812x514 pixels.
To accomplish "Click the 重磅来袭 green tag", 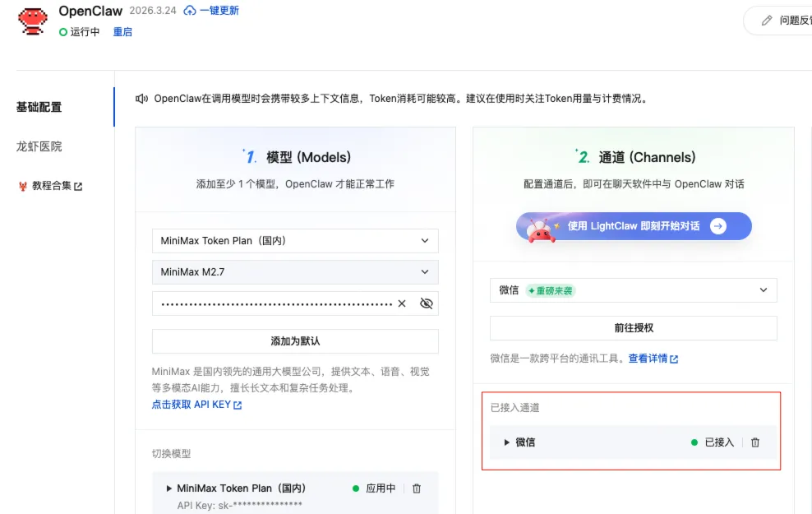I will [x=551, y=290].
